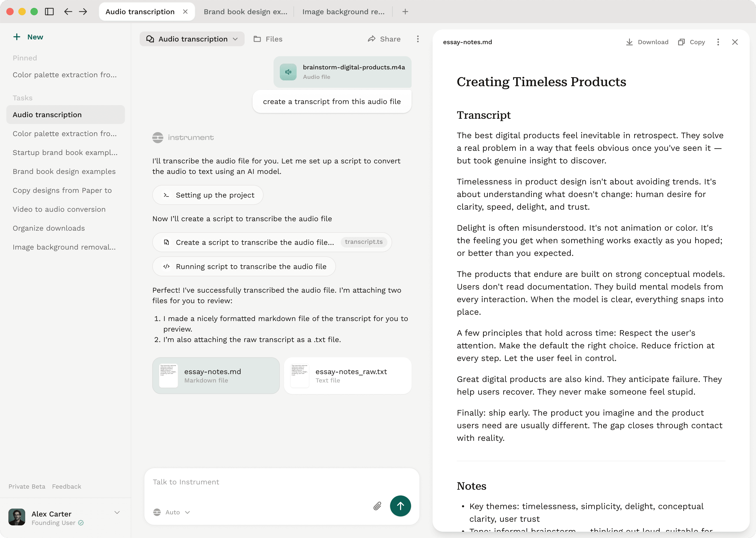Image resolution: width=756 pixels, height=538 pixels.
Task: Open the transcript.ts file badge
Action: [x=364, y=242]
